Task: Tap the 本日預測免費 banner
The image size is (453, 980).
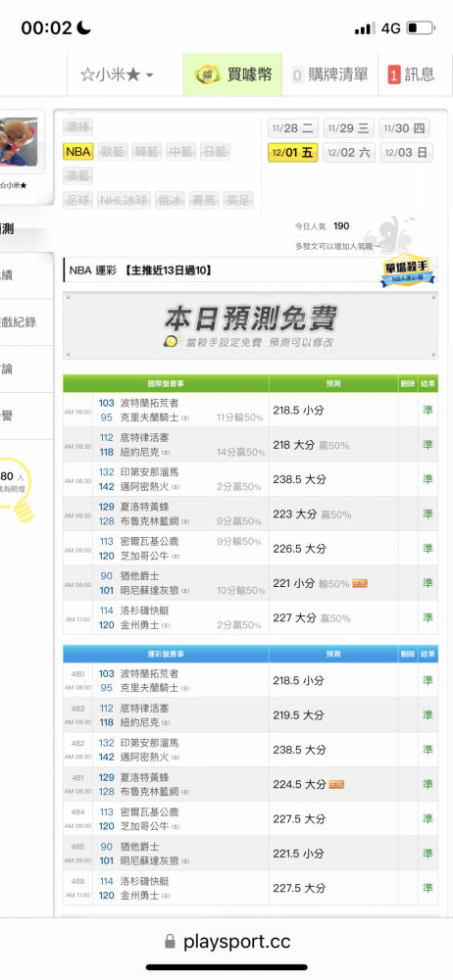Action: [x=250, y=325]
